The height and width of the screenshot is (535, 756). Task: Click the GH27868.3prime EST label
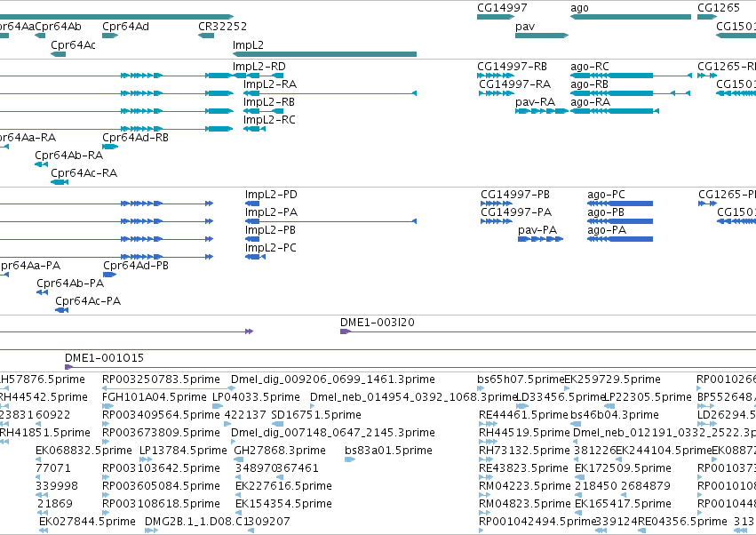pos(280,451)
